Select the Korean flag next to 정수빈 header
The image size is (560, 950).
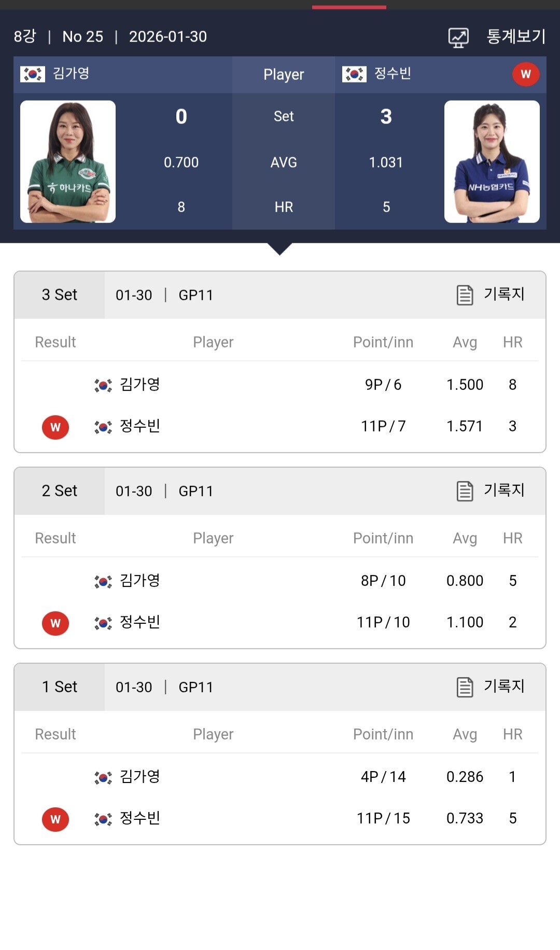[x=354, y=74]
